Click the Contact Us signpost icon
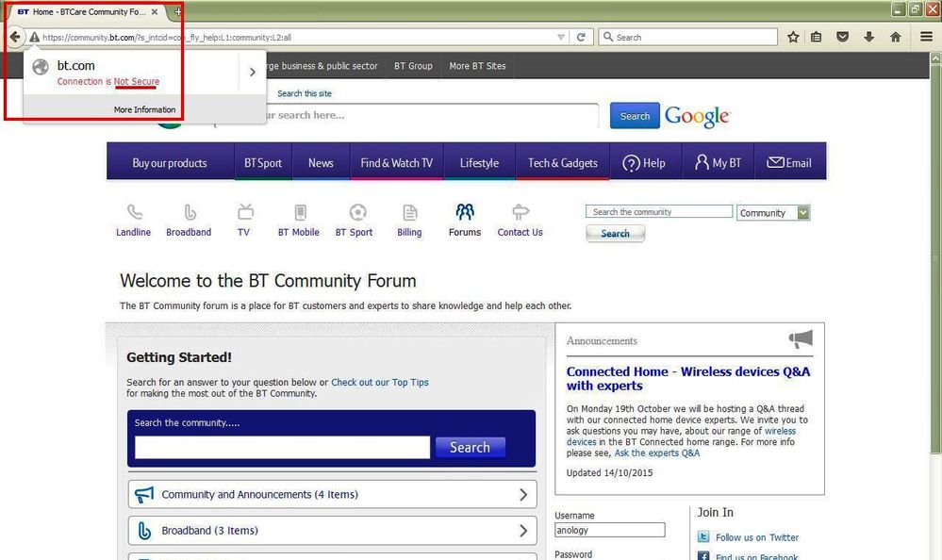 coord(521,211)
